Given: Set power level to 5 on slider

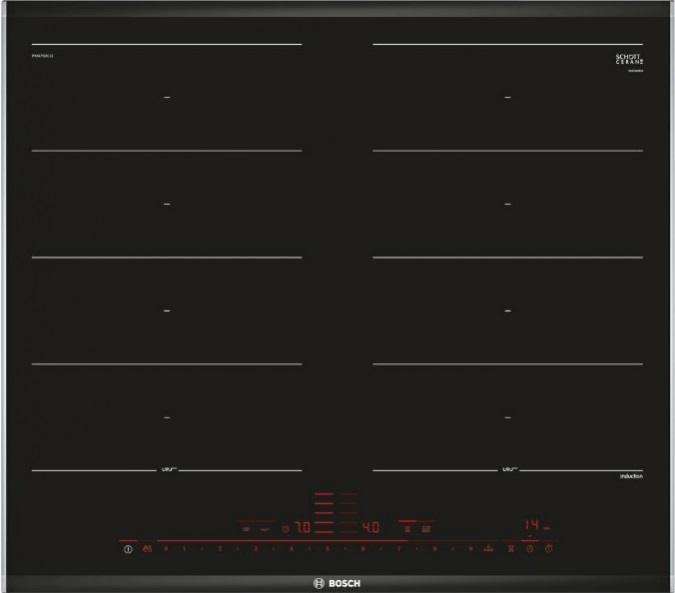Looking at the screenshot, I should (x=326, y=549).
